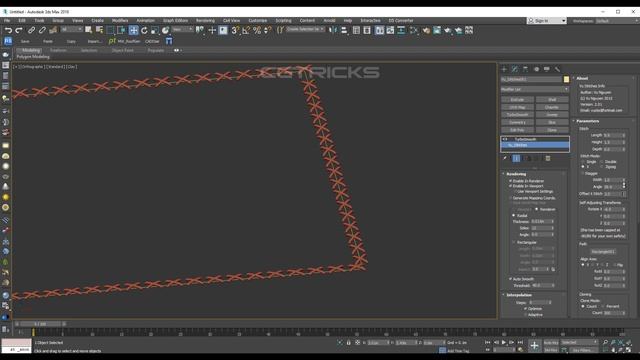Click the Pin Stack icon
The height and width of the screenshot is (360, 640).
pyautogui.click(x=505, y=158)
